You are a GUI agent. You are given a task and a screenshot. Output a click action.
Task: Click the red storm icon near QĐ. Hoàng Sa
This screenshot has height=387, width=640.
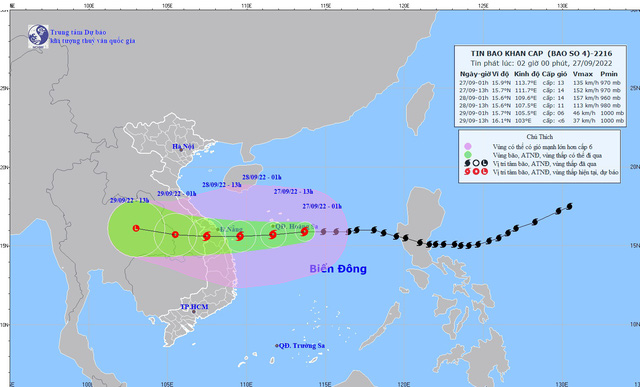click(x=272, y=234)
